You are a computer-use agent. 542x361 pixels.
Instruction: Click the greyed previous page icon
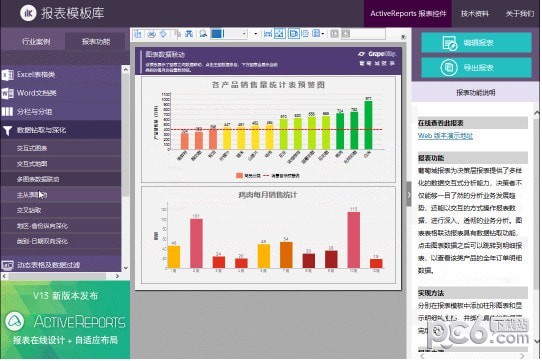(334, 34)
